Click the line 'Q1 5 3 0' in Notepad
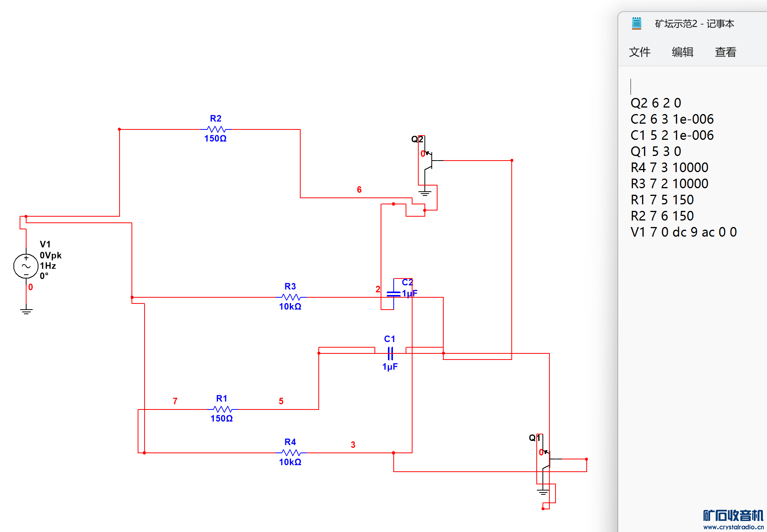 [x=656, y=151]
